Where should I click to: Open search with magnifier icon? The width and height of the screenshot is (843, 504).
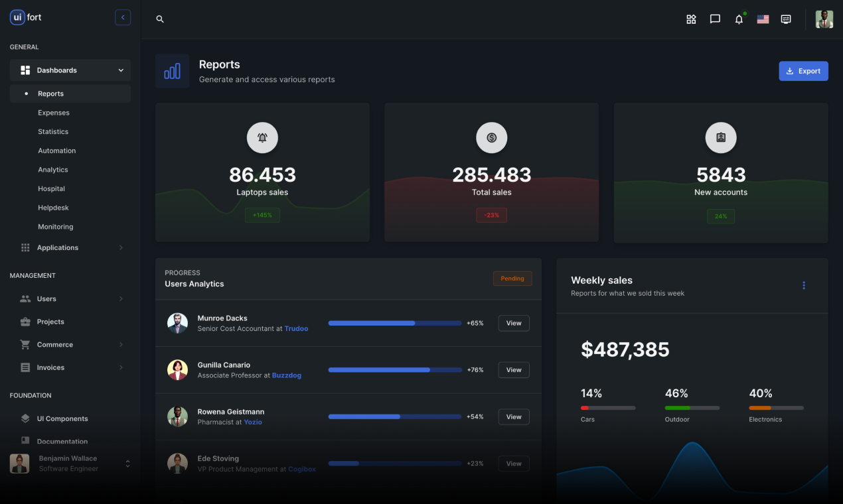click(x=160, y=19)
